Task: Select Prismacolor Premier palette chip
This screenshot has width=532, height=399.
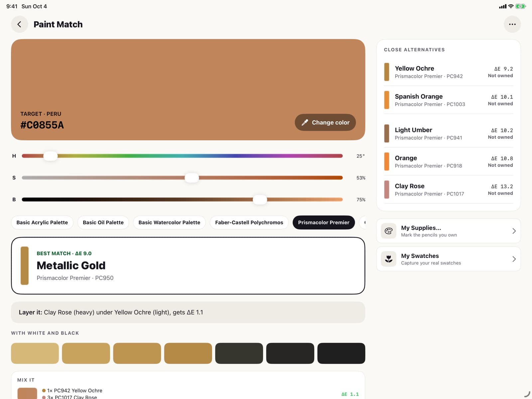Action: tap(324, 222)
